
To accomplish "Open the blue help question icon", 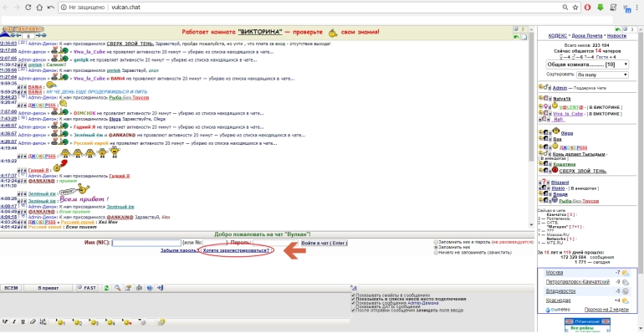I will click(x=150, y=288).
